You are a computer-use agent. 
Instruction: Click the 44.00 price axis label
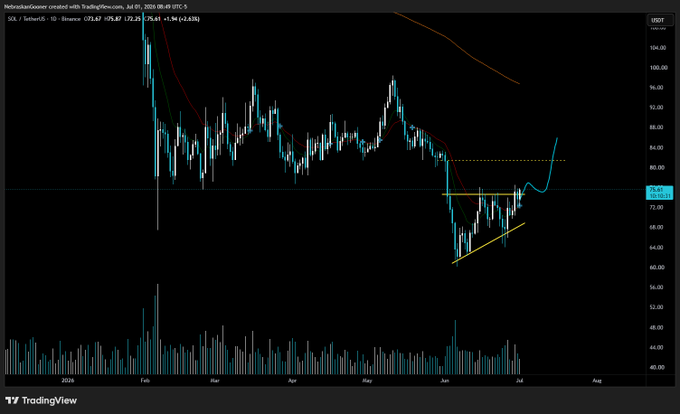[x=657, y=347]
